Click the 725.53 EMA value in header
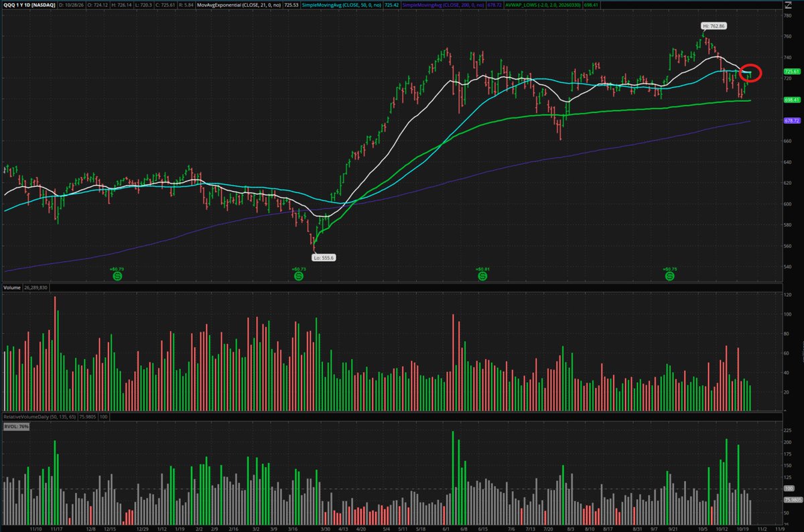 (x=291, y=5)
